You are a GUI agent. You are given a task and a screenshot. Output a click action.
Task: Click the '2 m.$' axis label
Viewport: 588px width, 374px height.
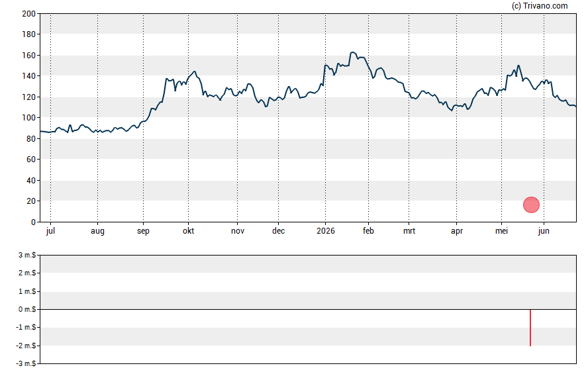pos(27,273)
